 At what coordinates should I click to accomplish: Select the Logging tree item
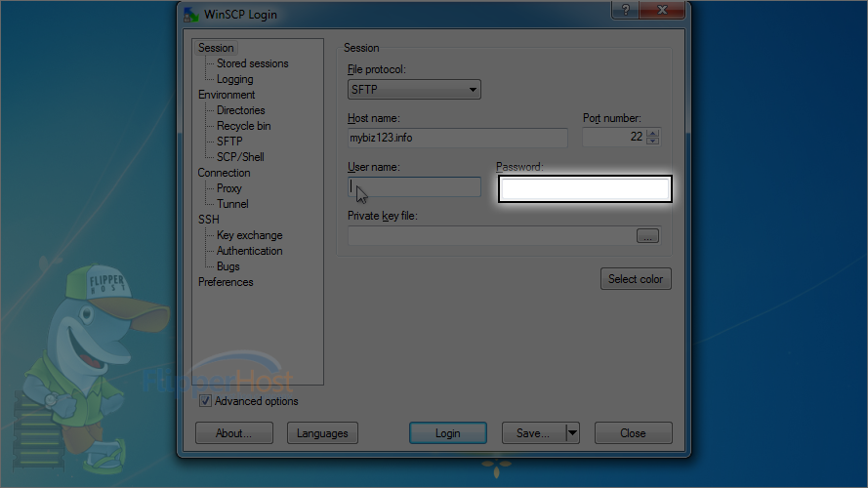point(234,79)
